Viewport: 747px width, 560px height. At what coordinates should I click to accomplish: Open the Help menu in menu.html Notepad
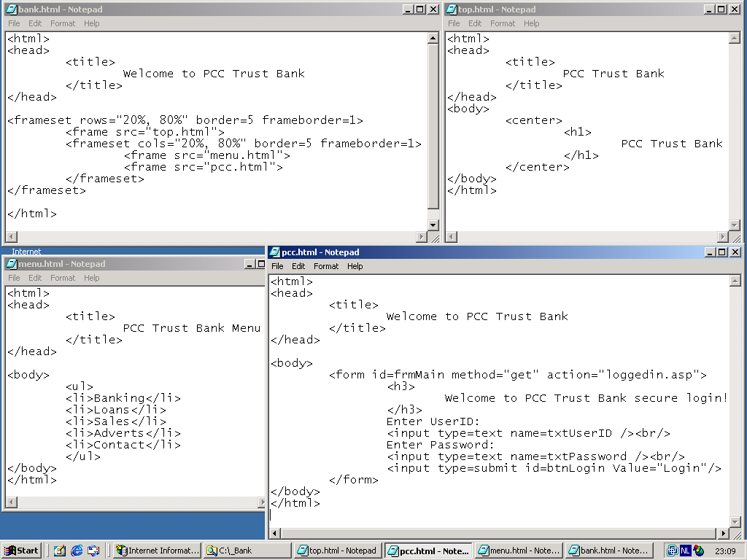92,278
